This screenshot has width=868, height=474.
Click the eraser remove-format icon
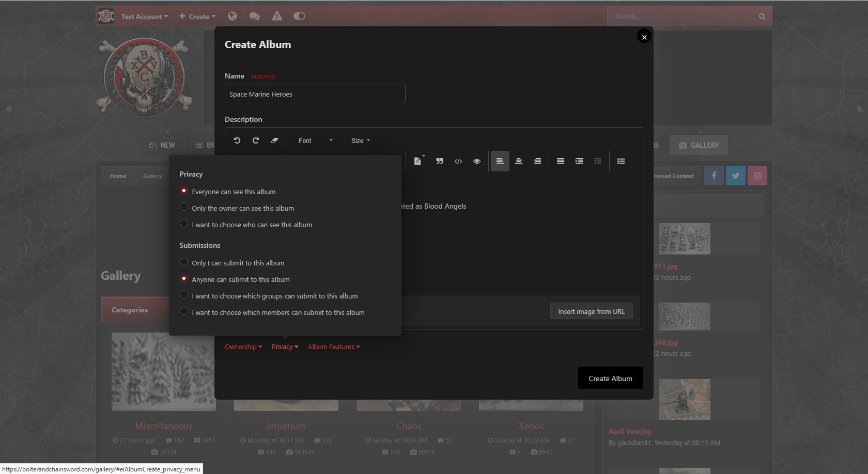pos(274,140)
